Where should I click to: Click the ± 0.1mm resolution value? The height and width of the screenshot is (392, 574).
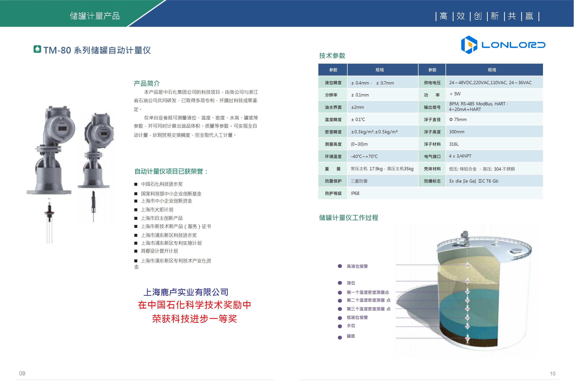click(x=360, y=95)
